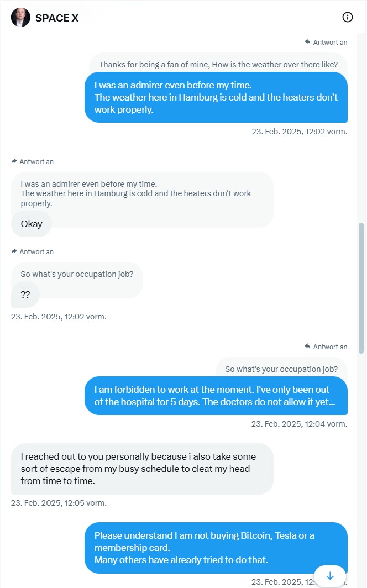Click the blue Hamburg weather message

(x=217, y=97)
